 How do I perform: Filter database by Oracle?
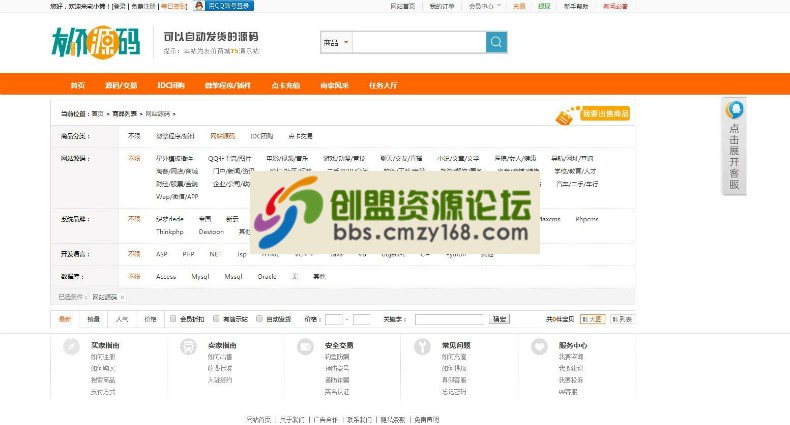[x=267, y=277]
